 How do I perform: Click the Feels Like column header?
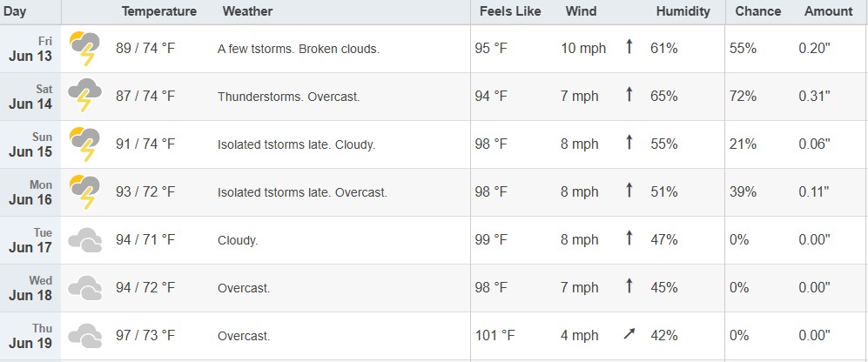click(x=510, y=11)
